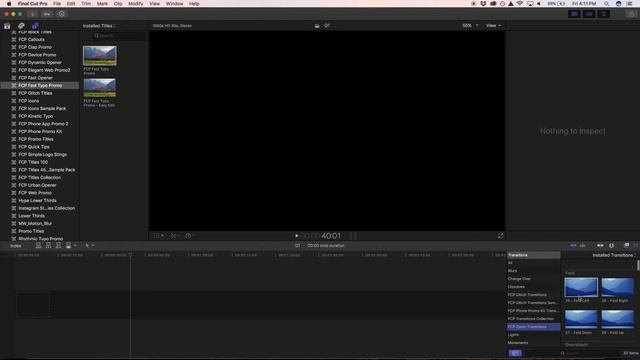
Task: Select FCP Callouts in titles sidebar
Action: coord(31,40)
